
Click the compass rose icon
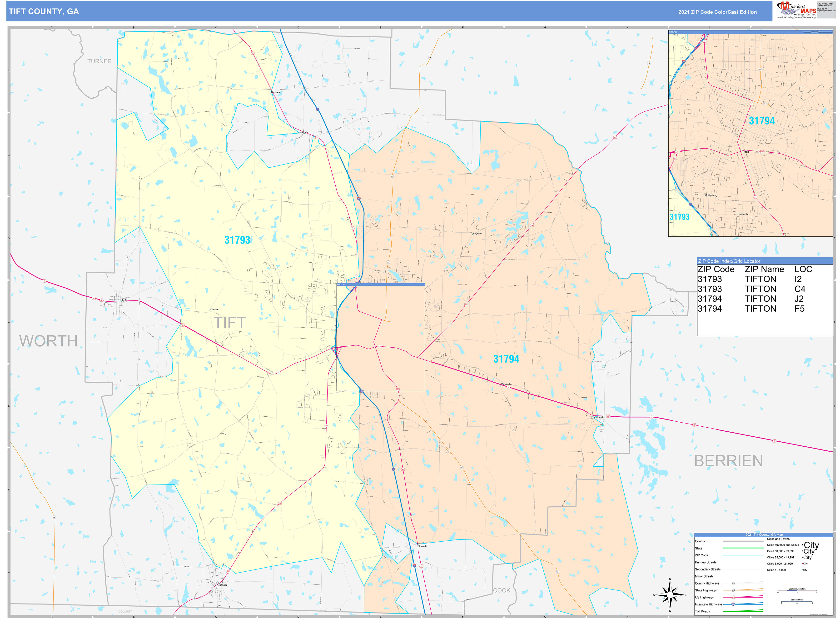click(x=670, y=595)
